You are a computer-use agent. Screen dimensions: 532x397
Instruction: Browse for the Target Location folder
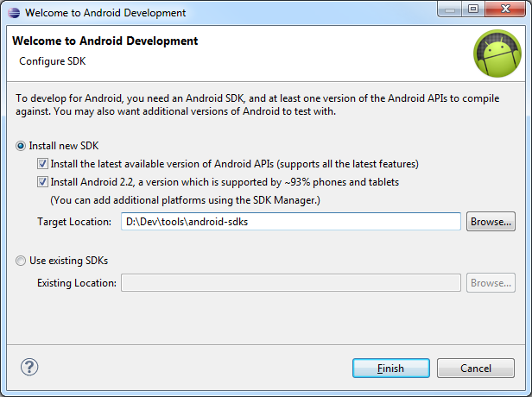[x=491, y=222]
